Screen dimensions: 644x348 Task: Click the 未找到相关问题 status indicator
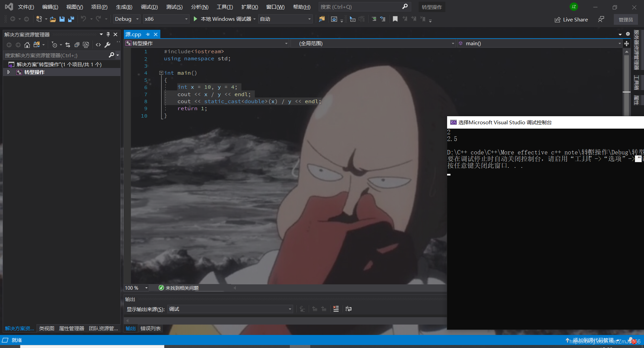coord(179,288)
